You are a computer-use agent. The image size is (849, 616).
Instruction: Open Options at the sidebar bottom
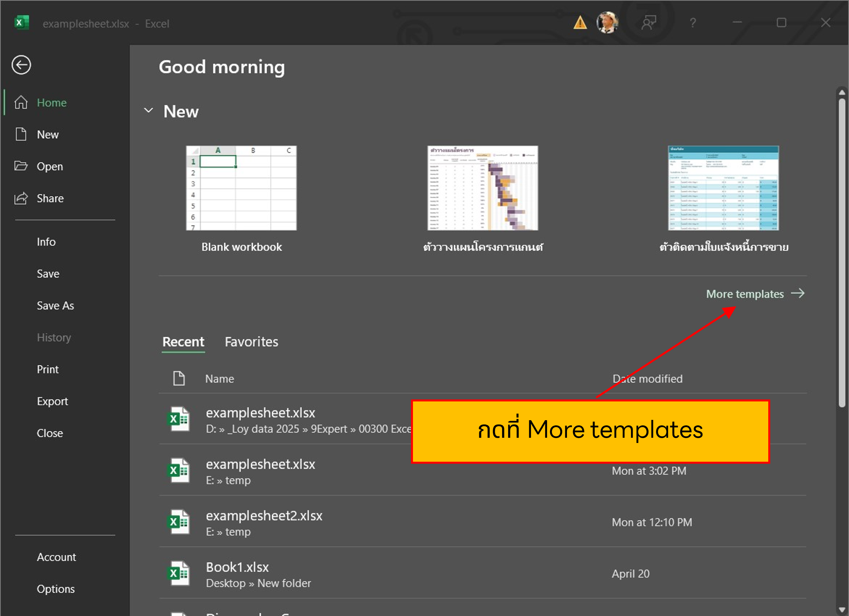56,589
